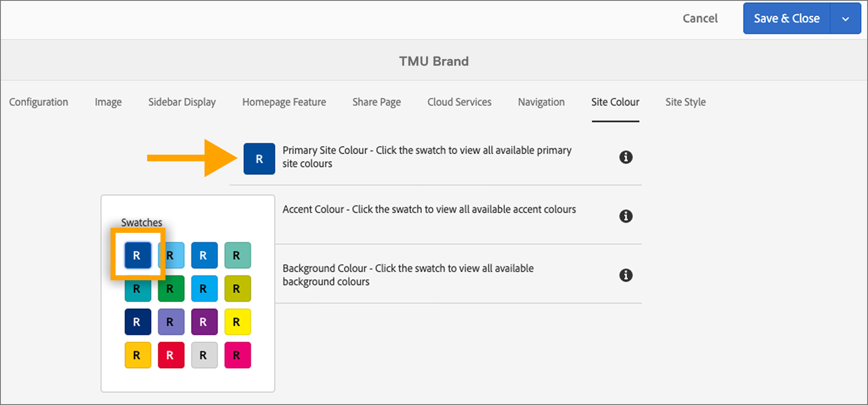Select the dark purple R swatch
This screenshot has height=405, width=868.
point(204,321)
